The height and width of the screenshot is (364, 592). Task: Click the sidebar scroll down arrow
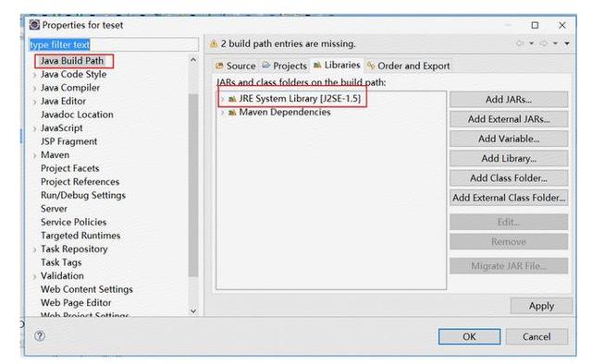(x=193, y=311)
